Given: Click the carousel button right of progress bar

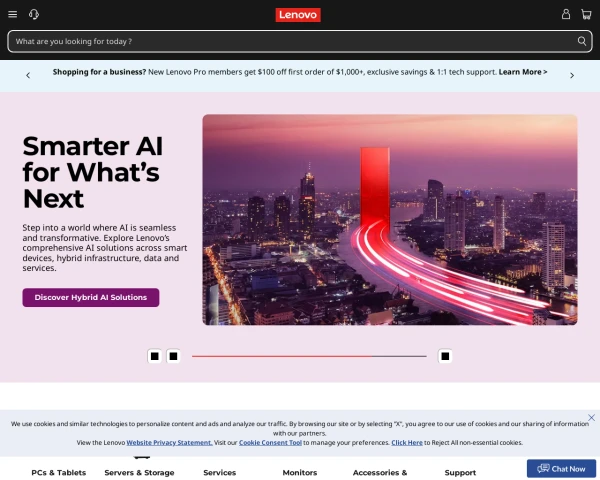Looking at the screenshot, I should [445, 356].
